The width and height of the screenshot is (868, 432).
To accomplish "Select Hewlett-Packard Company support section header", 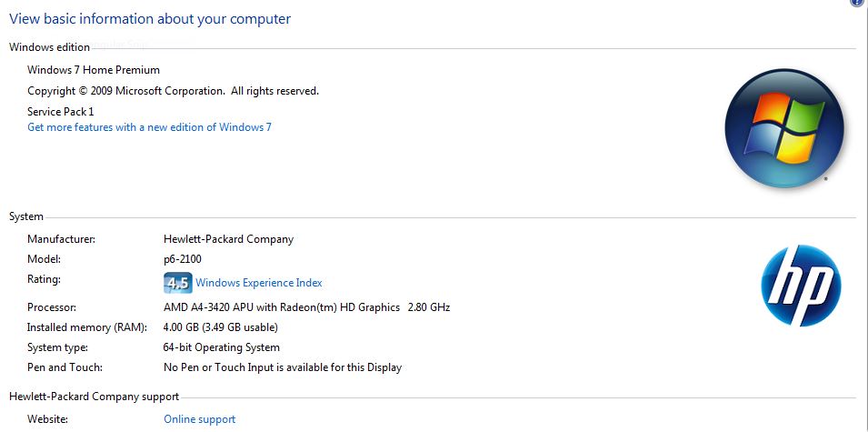I will (x=95, y=397).
